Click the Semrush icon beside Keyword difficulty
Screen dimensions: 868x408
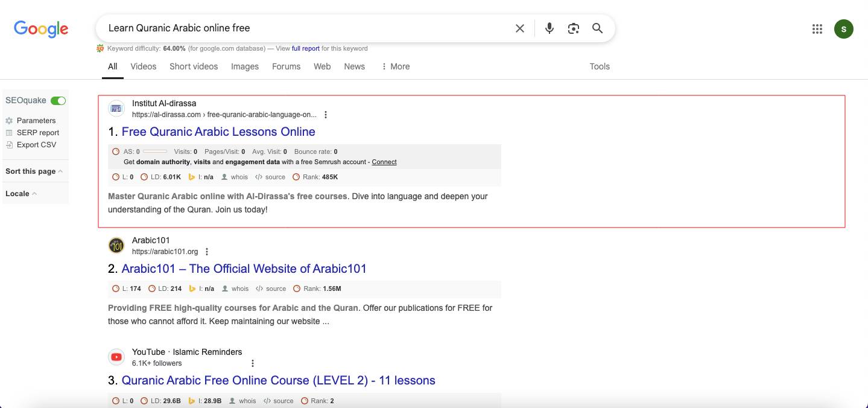(x=100, y=48)
